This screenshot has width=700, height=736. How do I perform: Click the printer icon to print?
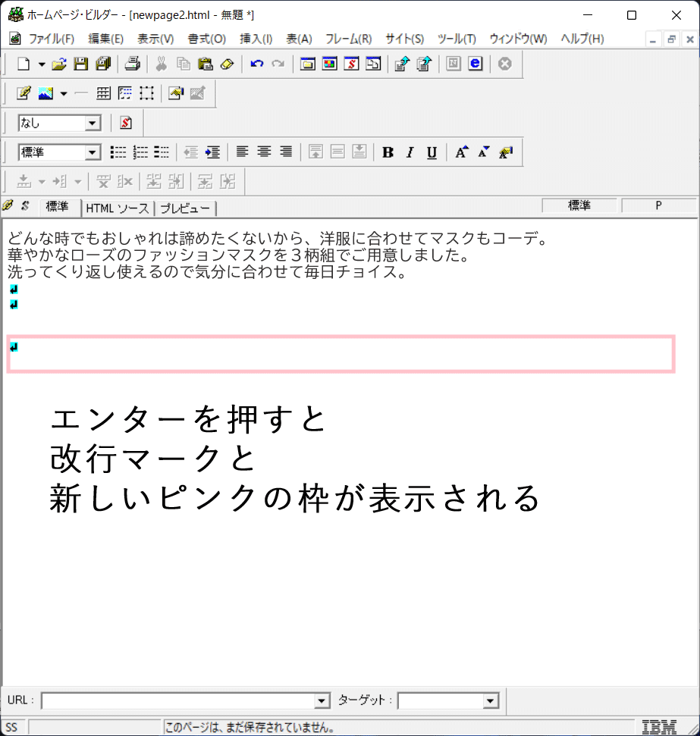point(133,64)
